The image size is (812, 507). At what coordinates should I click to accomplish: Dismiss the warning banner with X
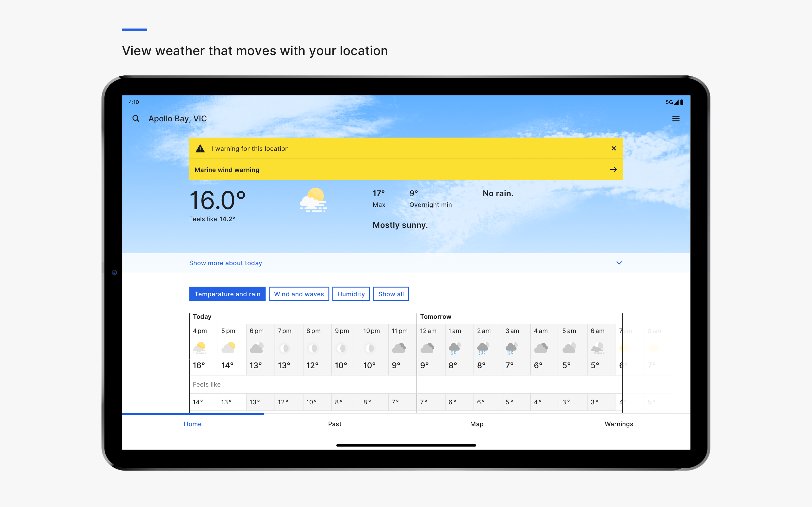[614, 148]
